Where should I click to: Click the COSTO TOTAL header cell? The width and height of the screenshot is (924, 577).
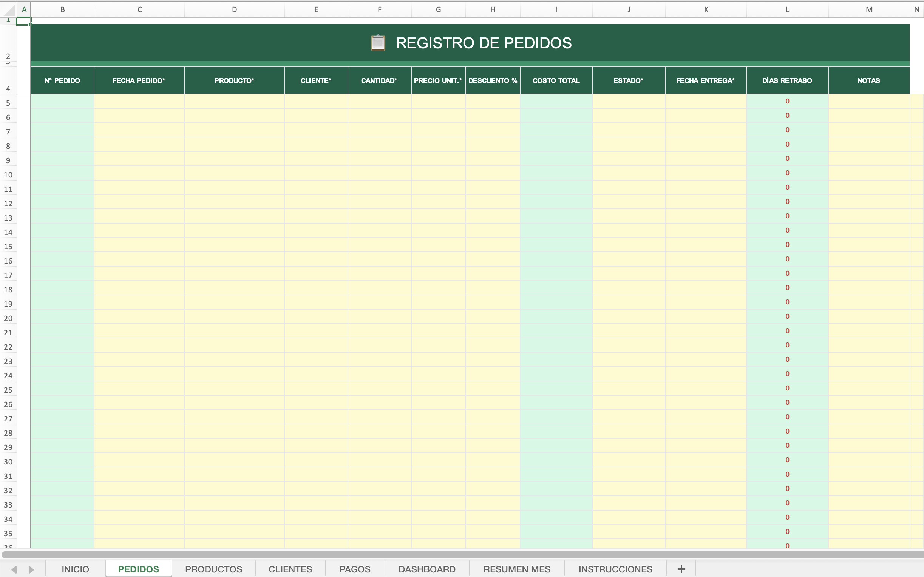556,80
